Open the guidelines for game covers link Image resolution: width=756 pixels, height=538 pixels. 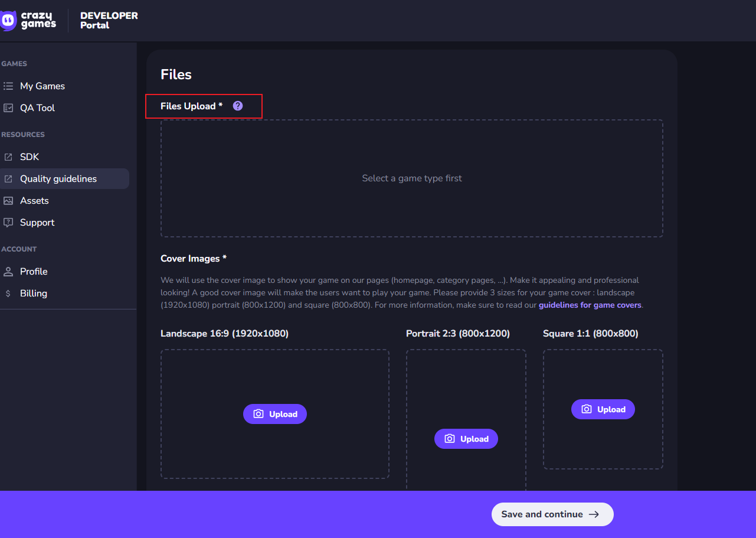[590, 305]
